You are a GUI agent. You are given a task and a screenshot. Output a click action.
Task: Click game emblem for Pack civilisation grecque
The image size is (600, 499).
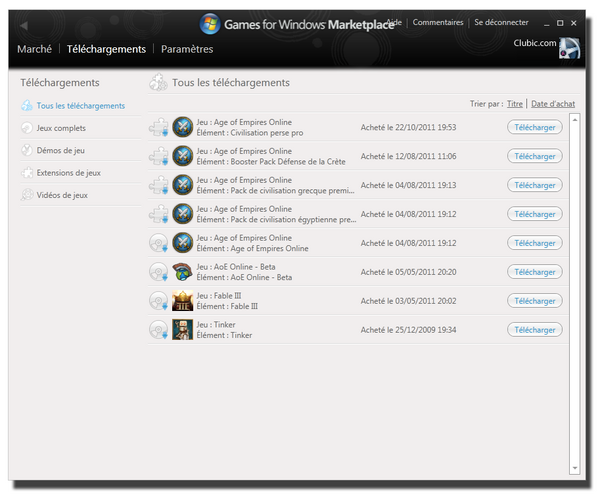[183, 185]
